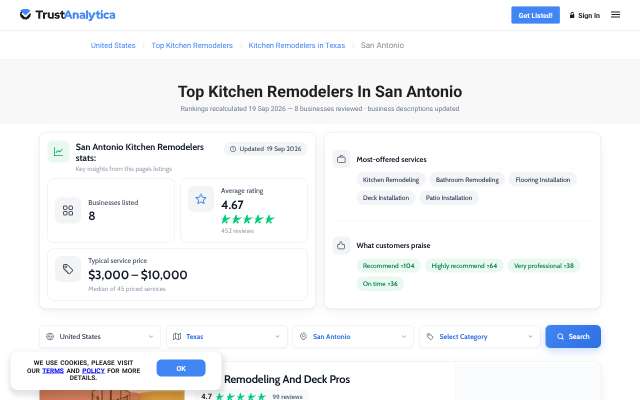640x400 pixels.
Task: Click the map icon in Texas dropdown
Action: [x=177, y=336]
